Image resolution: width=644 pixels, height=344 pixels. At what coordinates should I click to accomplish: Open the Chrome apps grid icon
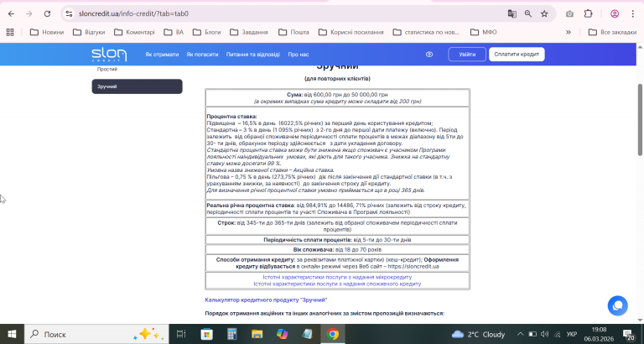tap(10, 32)
